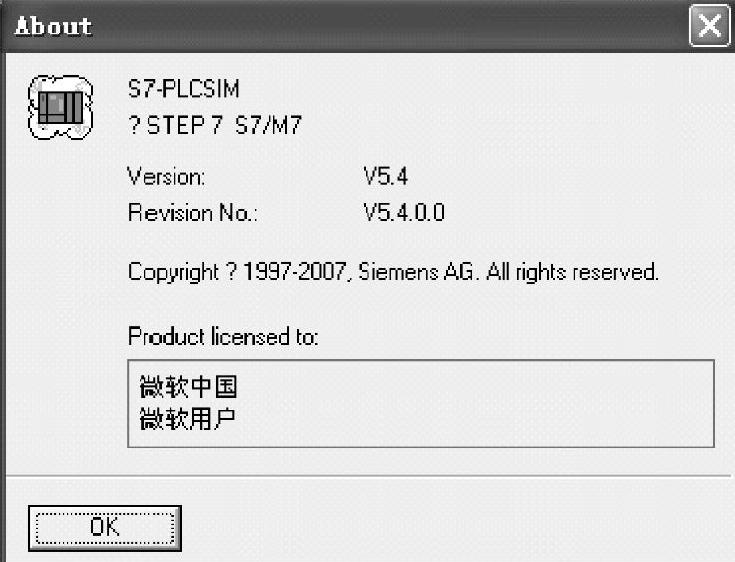The height and width of the screenshot is (562, 735).
Task: Close the About dialog with the X
Action: (x=709, y=26)
